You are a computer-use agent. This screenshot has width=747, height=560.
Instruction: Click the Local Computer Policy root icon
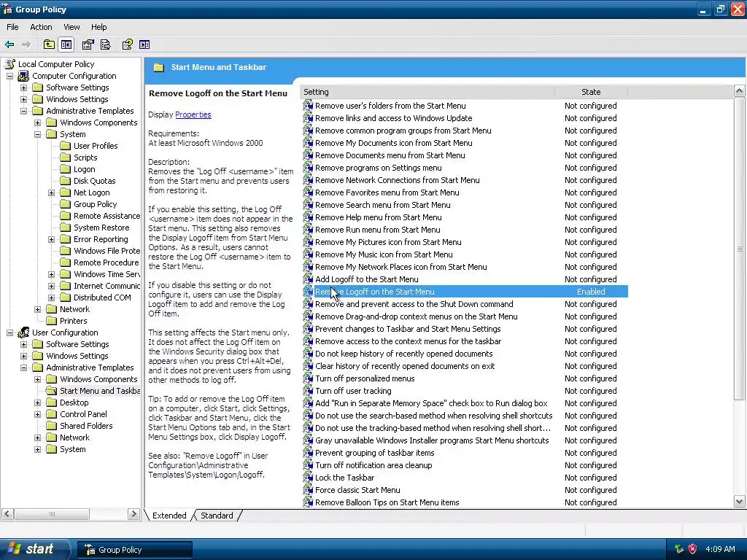(x=10, y=64)
